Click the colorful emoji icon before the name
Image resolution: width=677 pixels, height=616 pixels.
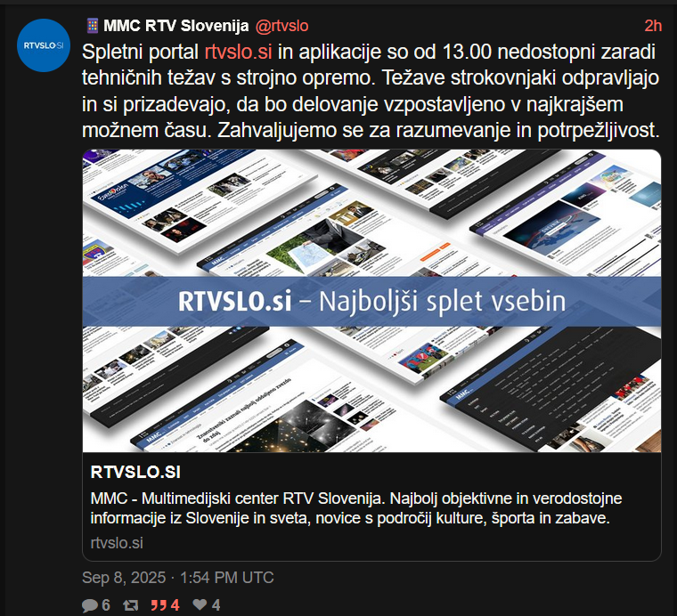pyautogui.click(x=93, y=26)
